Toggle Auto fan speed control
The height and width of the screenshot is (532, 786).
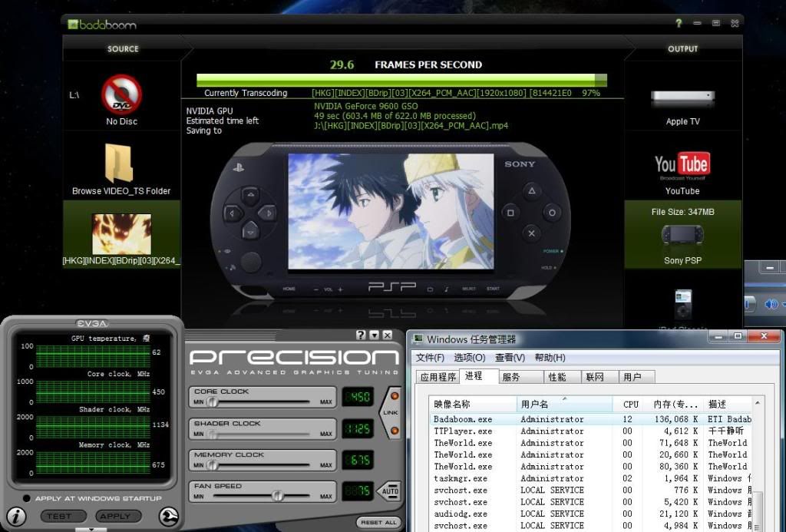[391, 491]
